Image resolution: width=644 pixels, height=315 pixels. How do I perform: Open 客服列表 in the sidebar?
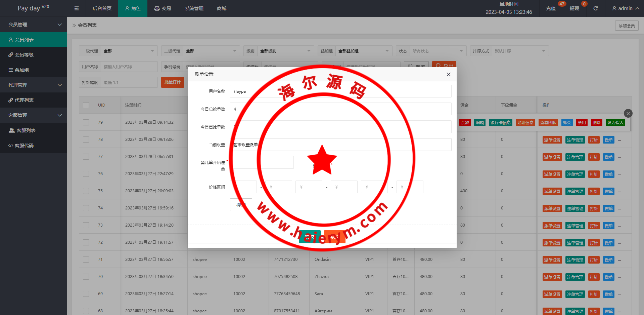click(x=34, y=130)
